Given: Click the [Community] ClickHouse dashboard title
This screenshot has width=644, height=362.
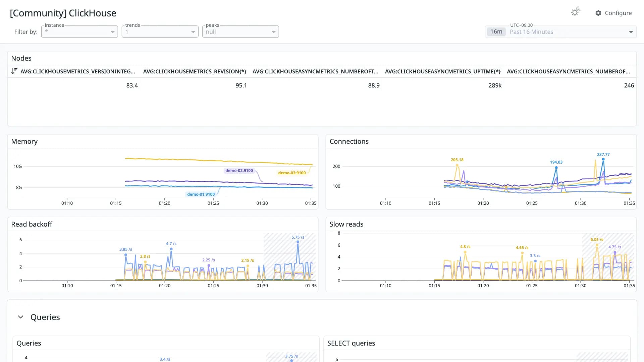Looking at the screenshot, I should (x=63, y=13).
